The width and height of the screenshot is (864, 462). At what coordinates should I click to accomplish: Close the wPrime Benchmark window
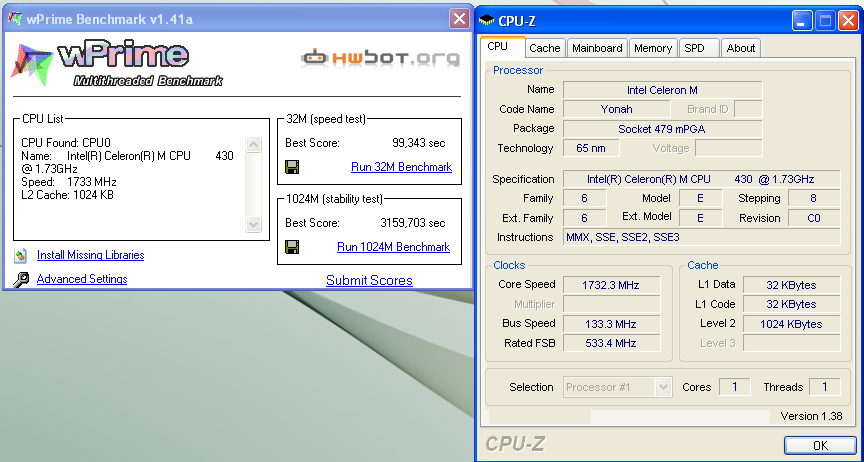click(459, 18)
